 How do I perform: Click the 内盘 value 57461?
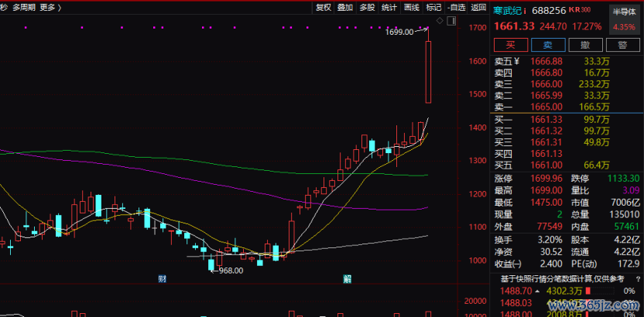(x=627, y=226)
